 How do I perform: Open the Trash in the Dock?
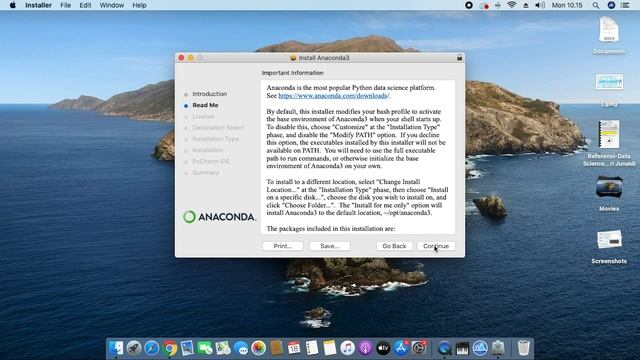(523, 348)
